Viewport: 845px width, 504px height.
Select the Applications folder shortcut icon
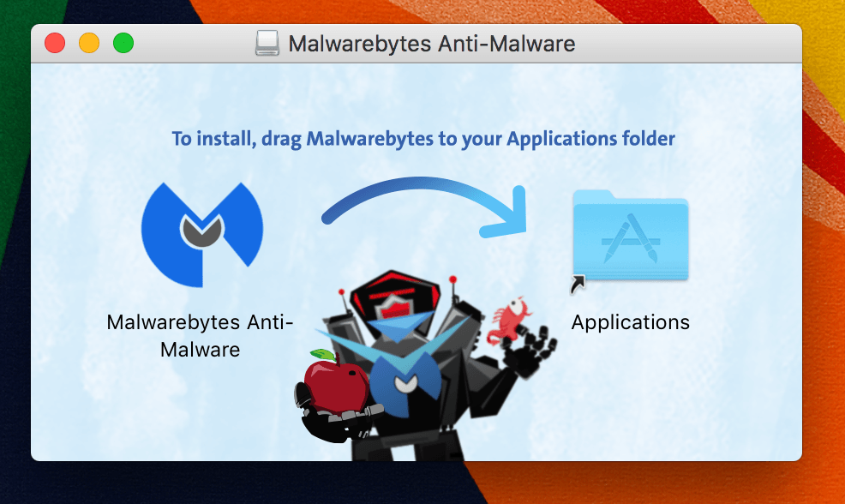pyautogui.click(x=631, y=236)
